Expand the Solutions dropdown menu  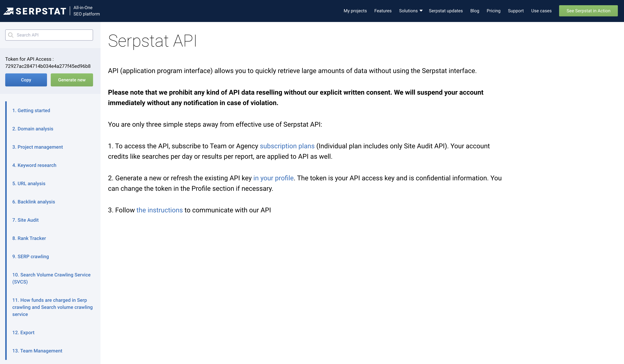coord(409,10)
